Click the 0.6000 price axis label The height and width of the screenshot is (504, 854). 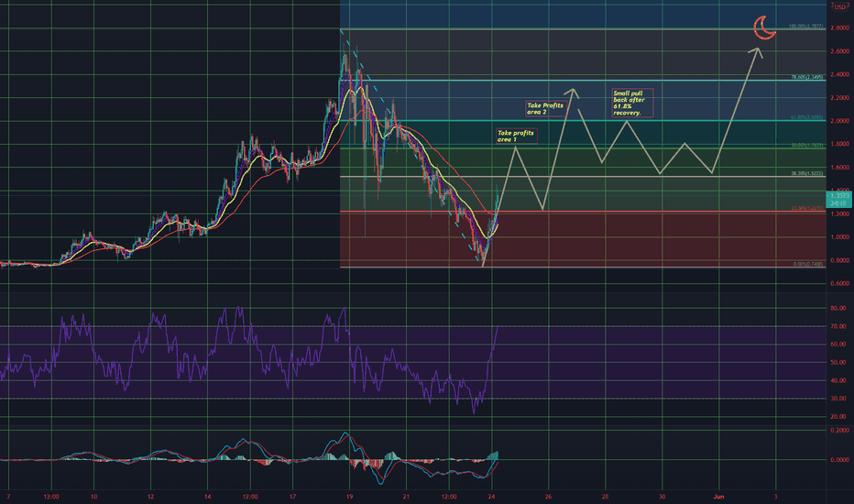840,283
